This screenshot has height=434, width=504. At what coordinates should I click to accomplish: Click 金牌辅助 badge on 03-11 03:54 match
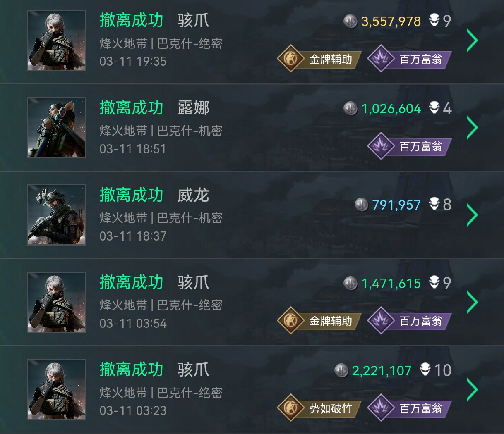[x=319, y=321]
